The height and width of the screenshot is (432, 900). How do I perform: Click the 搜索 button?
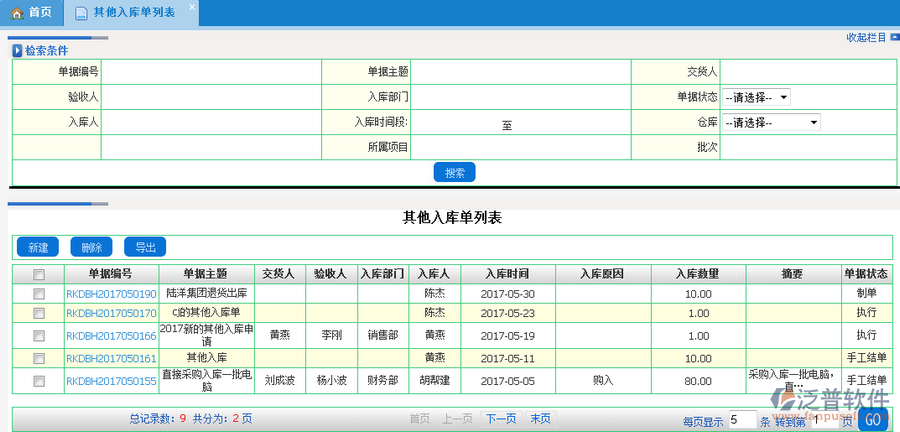454,172
